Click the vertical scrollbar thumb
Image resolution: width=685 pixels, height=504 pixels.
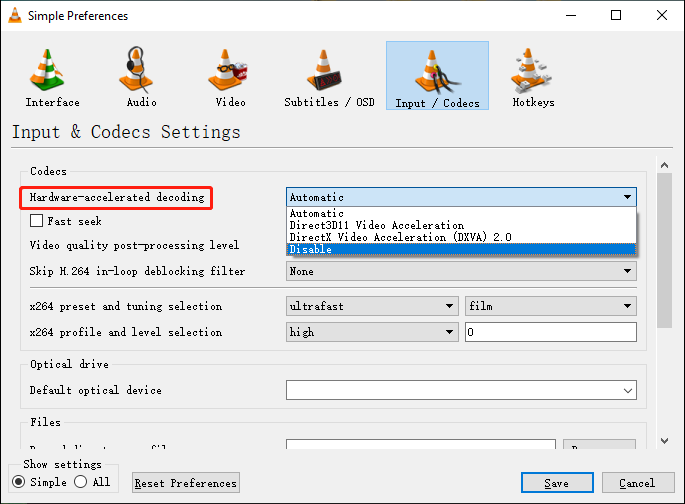[664, 250]
